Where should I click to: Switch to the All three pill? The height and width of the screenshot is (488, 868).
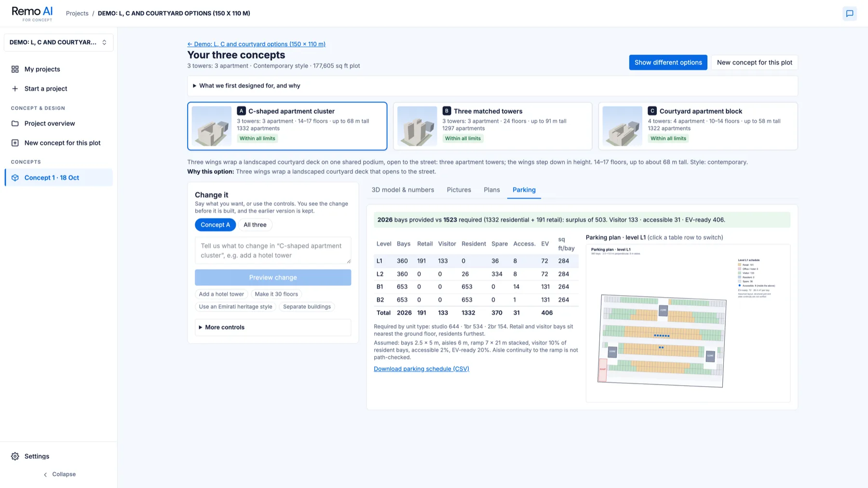pos(255,225)
